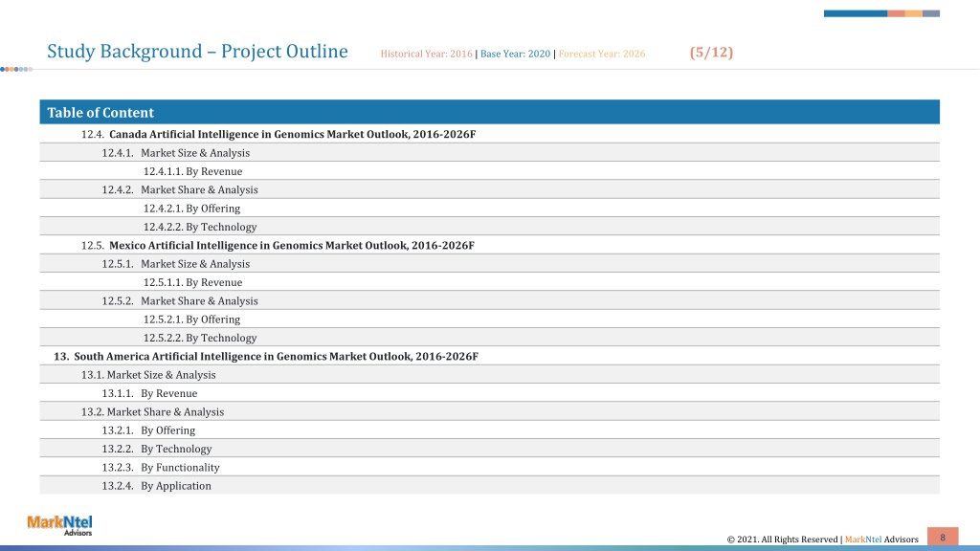Select row 13.2.3. By Functionality

point(489,467)
